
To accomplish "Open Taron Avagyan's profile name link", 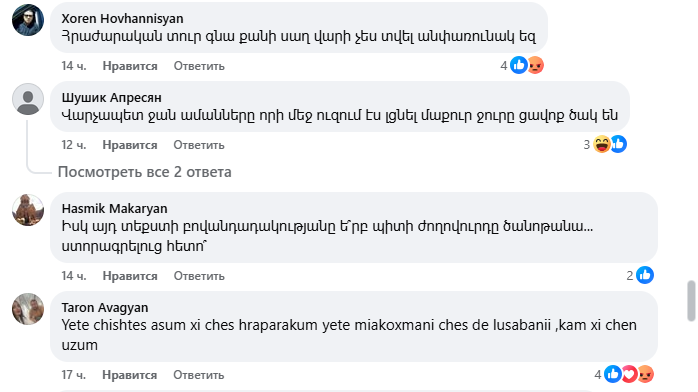I will pyautogui.click(x=105, y=307).
